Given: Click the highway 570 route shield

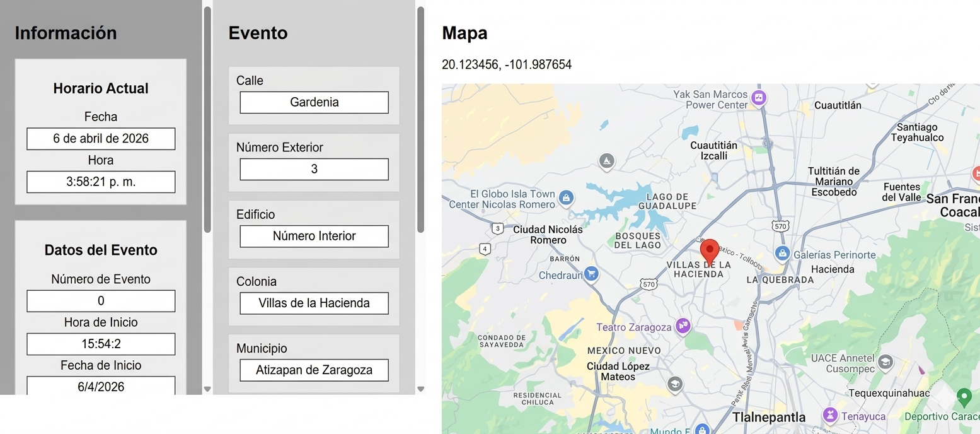Looking at the screenshot, I should [x=780, y=225].
